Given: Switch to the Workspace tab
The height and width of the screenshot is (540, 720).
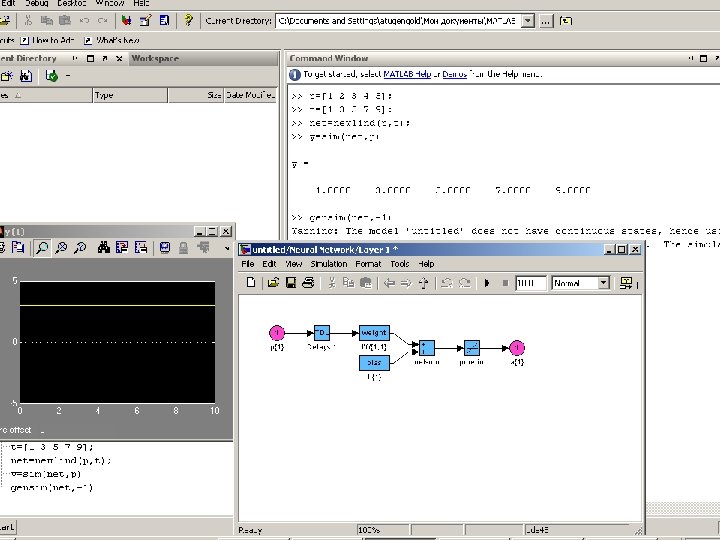Looking at the screenshot, I should click(x=155, y=58).
